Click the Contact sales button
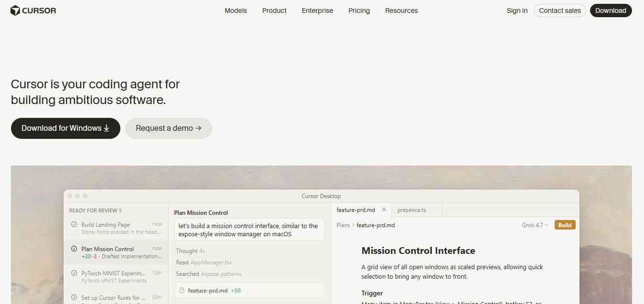 pyautogui.click(x=559, y=10)
